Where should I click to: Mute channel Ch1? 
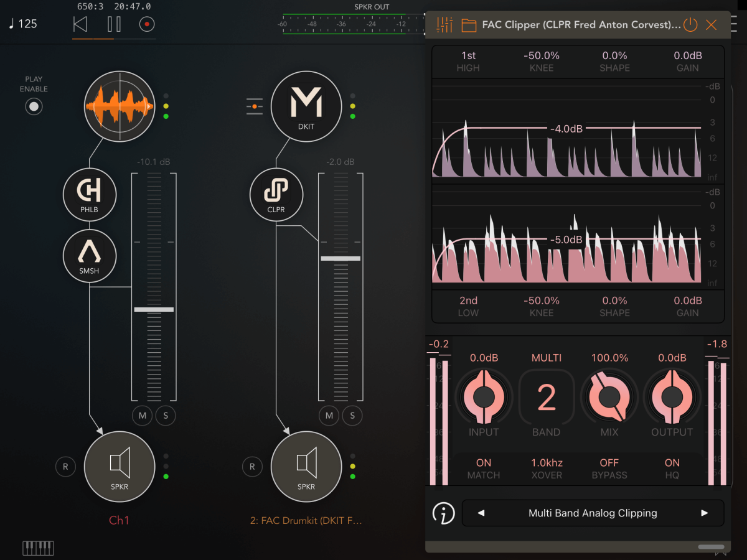143,416
